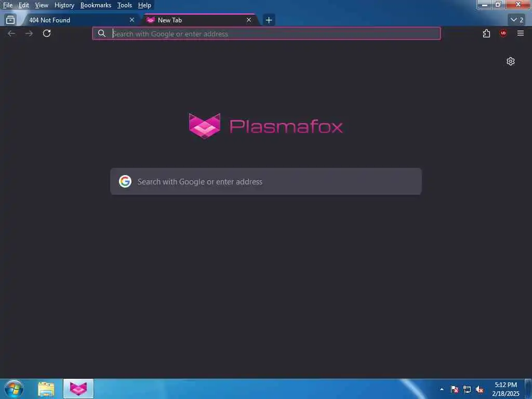Open the View menu
This screenshot has width=532, height=399.
(42, 5)
